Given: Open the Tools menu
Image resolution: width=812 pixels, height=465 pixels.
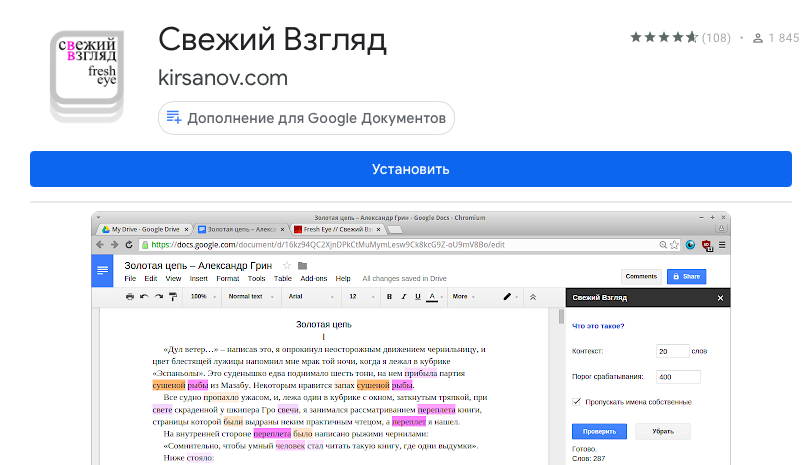Looking at the screenshot, I should [x=256, y=279].
